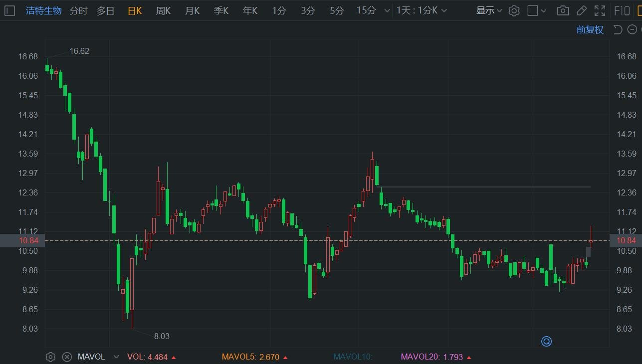Select the 月K tab
Screen dimensions: 642x364
[192, 10]
